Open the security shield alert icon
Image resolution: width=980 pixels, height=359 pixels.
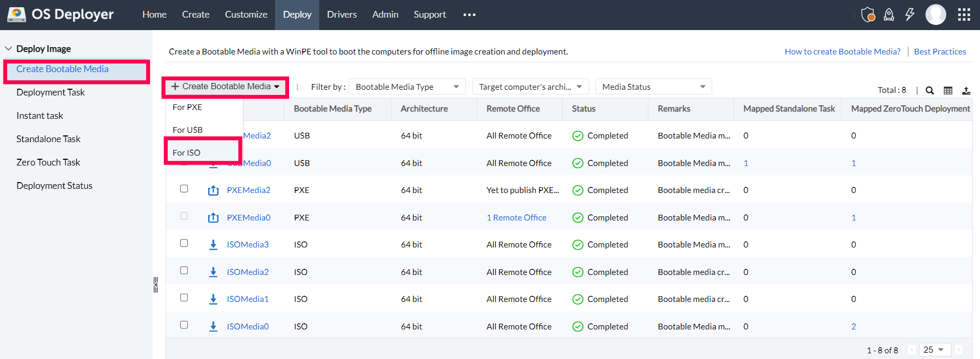[868, 15]
